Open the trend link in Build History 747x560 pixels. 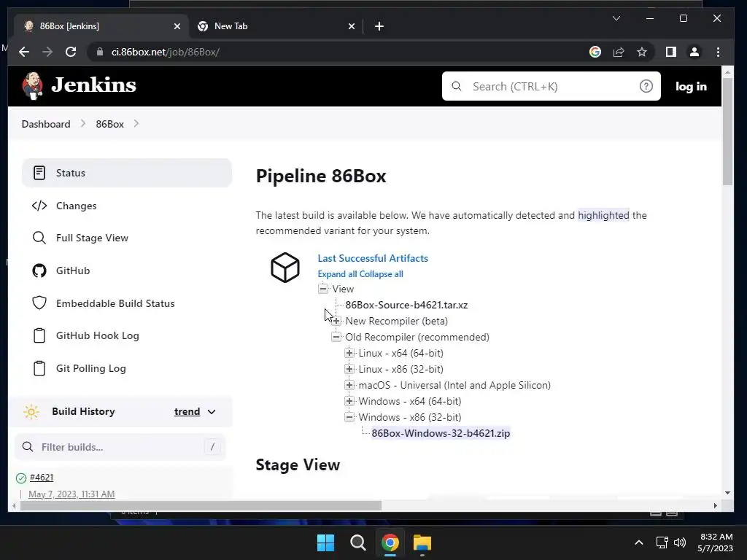click(x=187, y=411)
